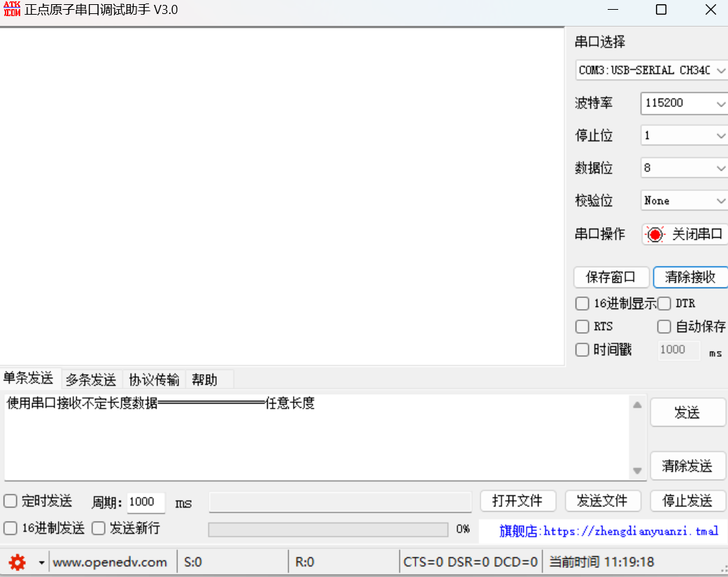
Task: Click the send text input area
Action: (x=317, y=437)
